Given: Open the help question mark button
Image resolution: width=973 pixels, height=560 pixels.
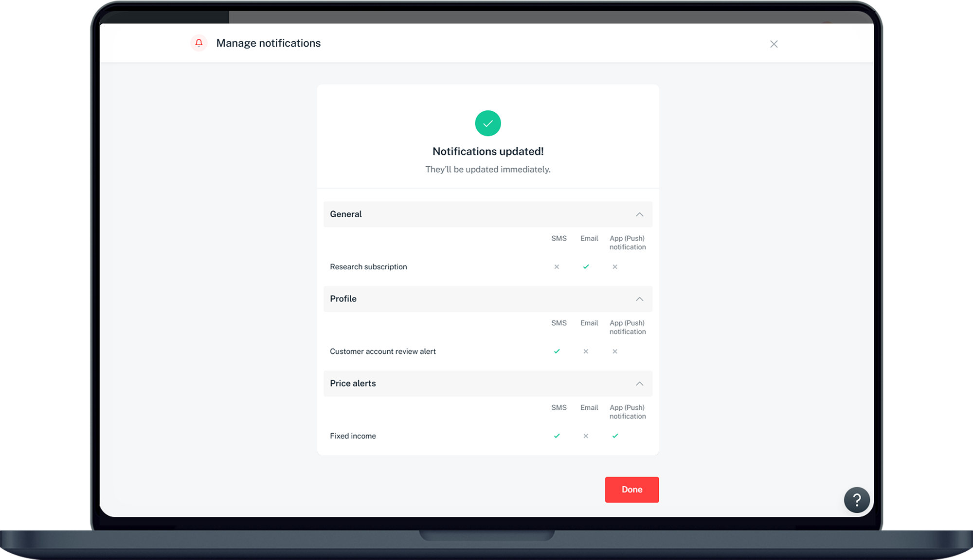Looking at the screenshot, I should 856,500.
